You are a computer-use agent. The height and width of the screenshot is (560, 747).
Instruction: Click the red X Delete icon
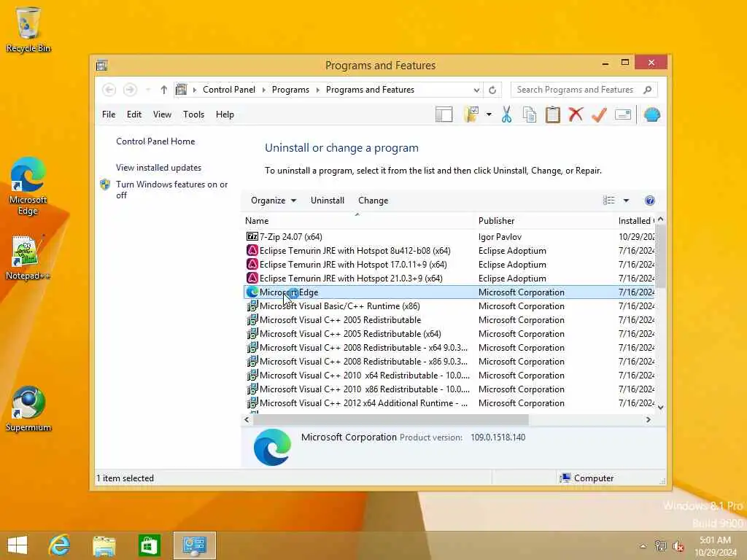(x=576, y=114)
